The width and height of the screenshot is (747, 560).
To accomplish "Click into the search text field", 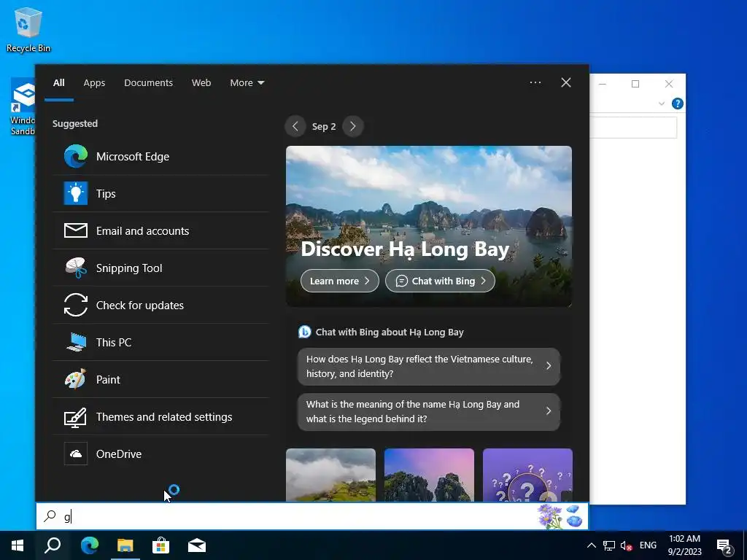I will 312,516.
